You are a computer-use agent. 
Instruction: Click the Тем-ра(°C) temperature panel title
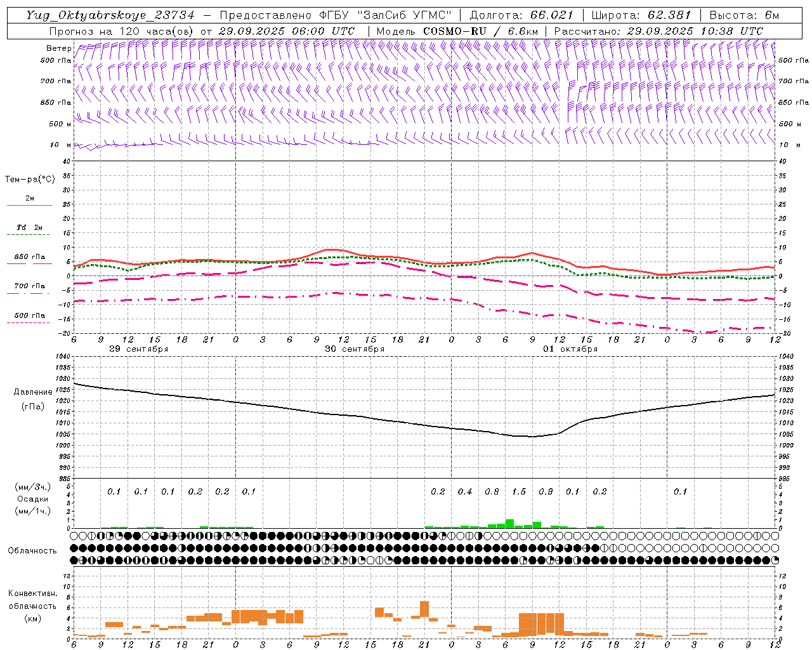[x=30, y=180]
